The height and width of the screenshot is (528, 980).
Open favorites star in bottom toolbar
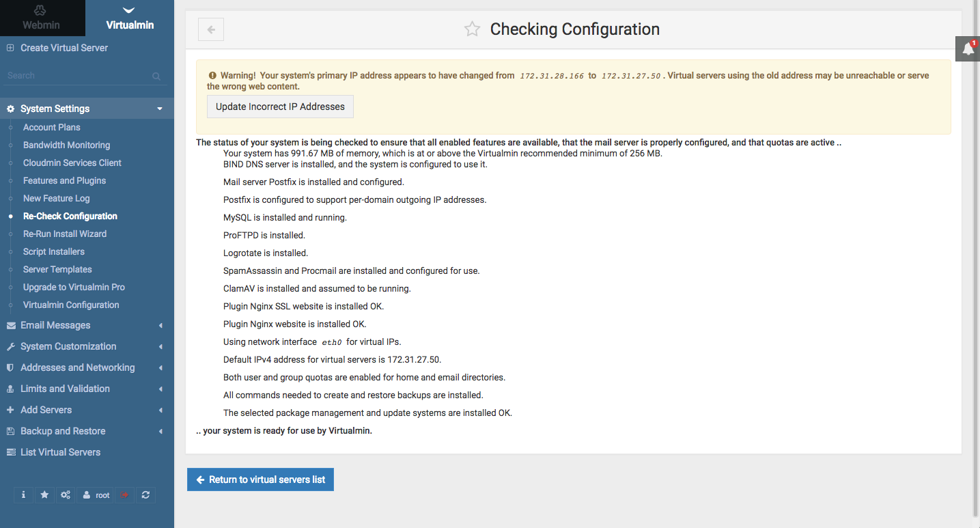[x=44, y=495]
